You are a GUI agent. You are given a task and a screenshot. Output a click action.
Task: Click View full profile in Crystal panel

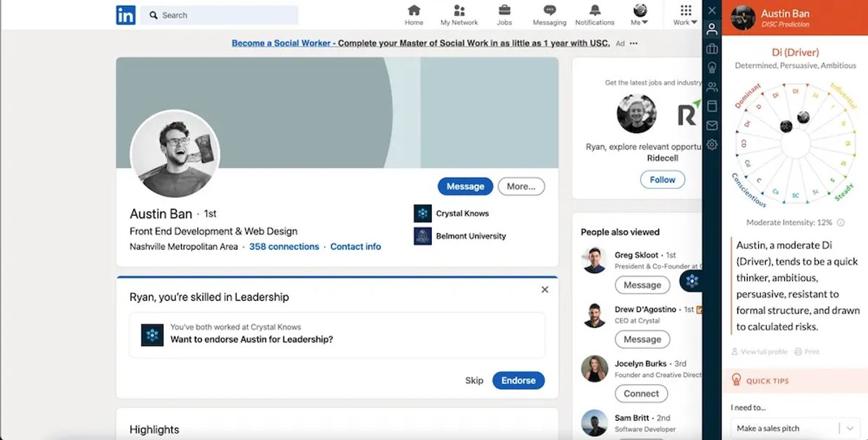[x=759, y=352]
